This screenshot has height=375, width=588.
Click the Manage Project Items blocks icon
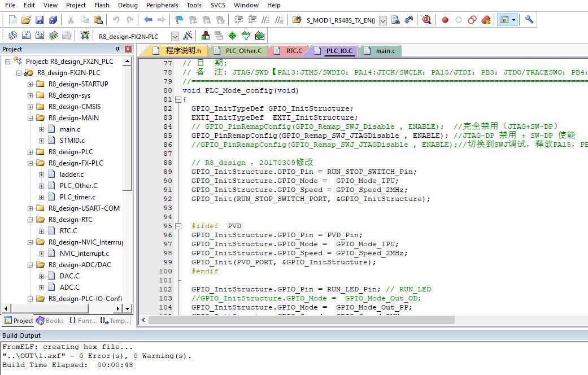205,36
